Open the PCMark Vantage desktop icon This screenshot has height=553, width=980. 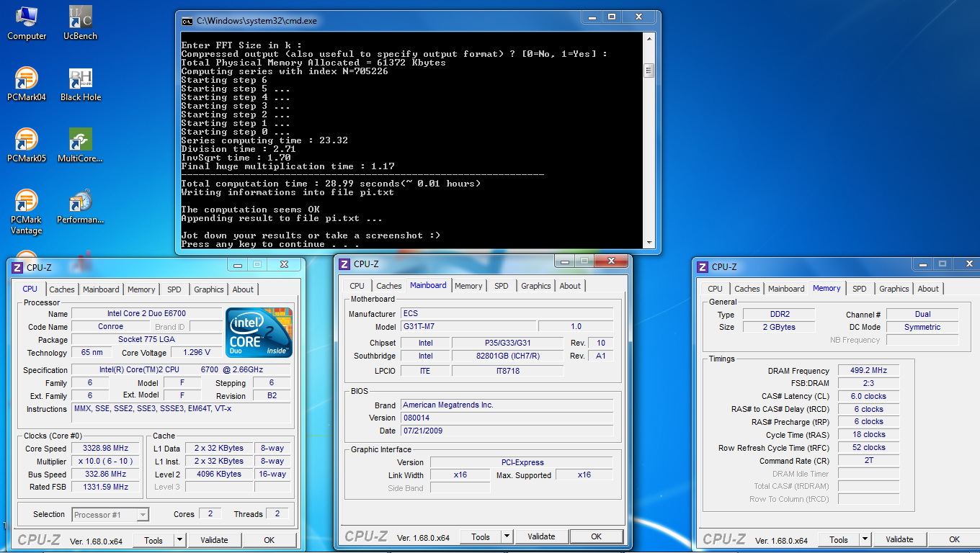pyautogui.click(x=27, y=212)
